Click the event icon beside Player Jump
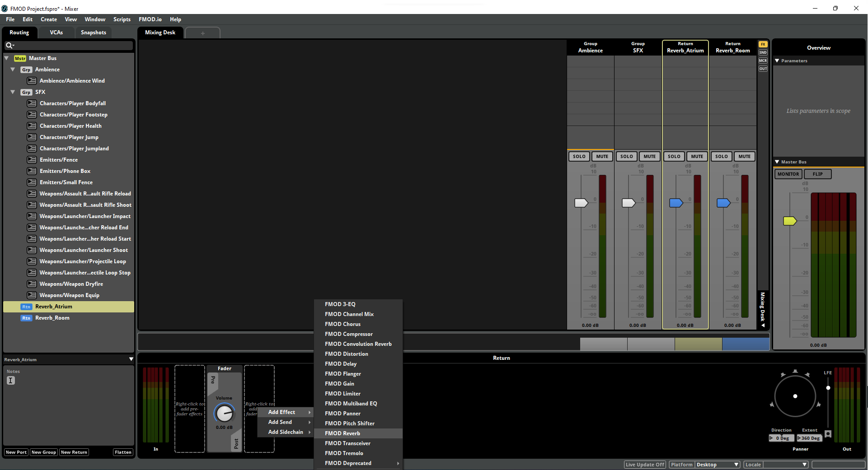 click(32, 137)
